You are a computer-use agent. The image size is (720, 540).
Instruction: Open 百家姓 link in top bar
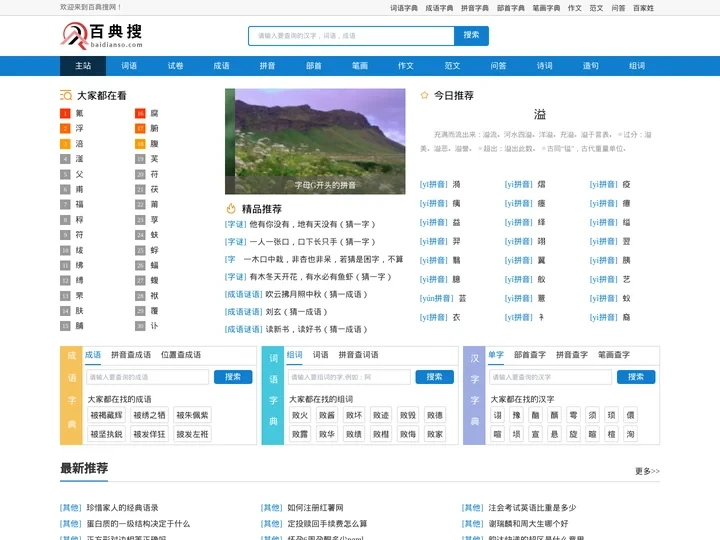point(643,8)
